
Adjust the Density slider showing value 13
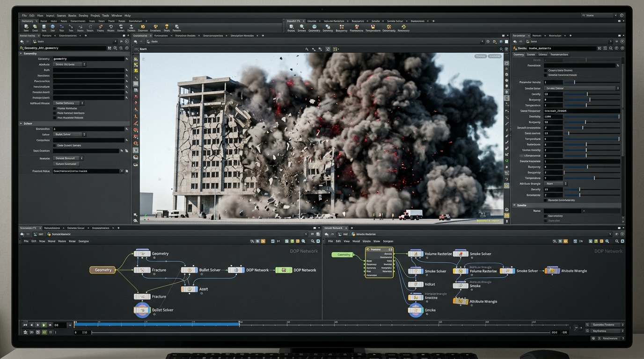pyautogui.click(x=592, y=94)
